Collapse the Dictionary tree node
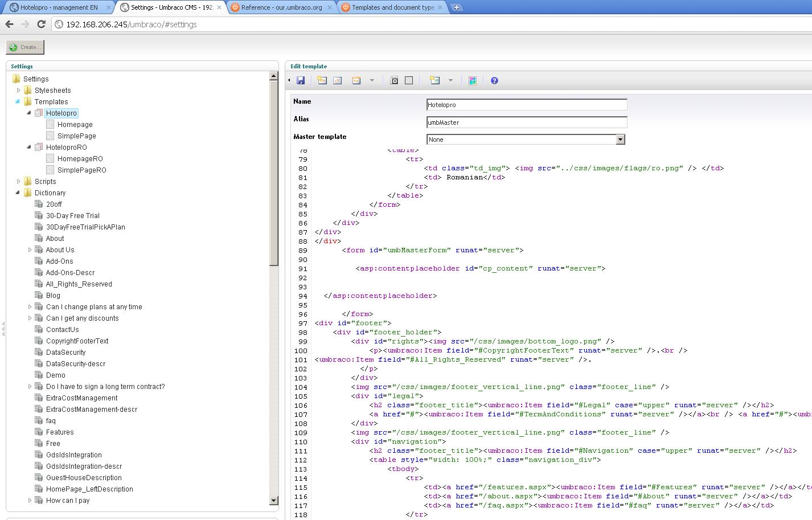Viewport: 812px width, 520px height. [x=18, y=193]
